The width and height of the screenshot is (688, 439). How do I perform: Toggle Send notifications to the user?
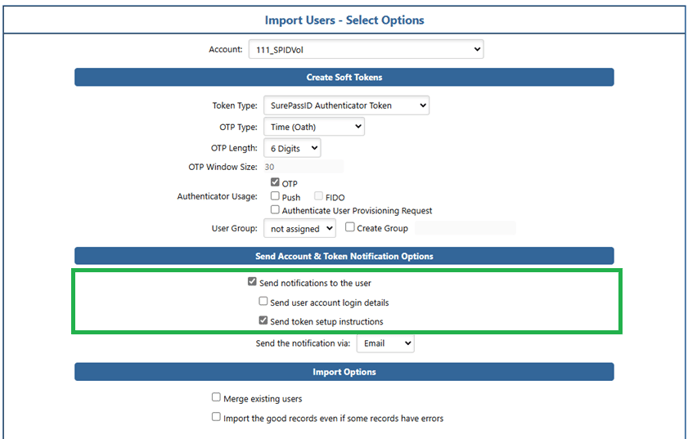coord(252,282)
